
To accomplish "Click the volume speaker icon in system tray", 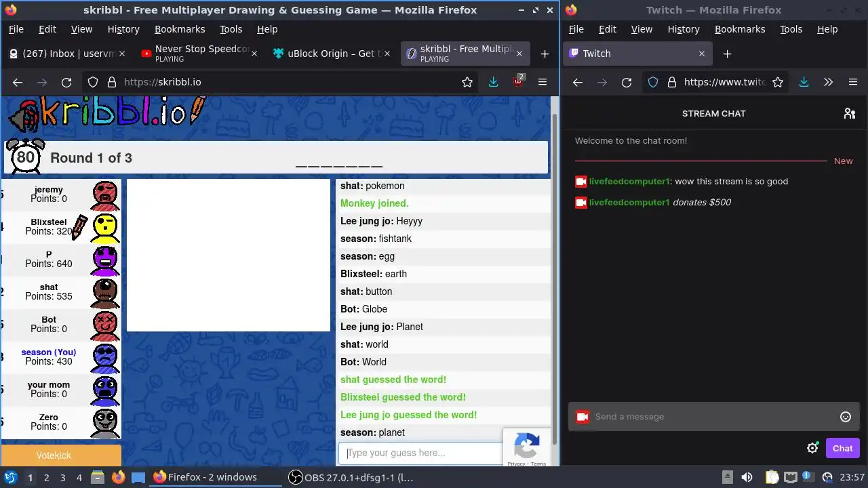I will (747, 477).
